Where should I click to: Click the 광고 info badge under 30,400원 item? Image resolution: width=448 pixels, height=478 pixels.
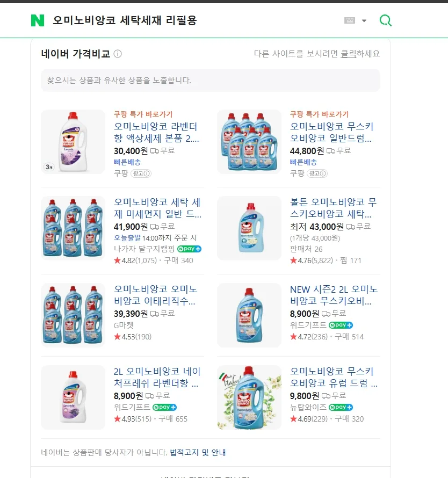141,173
